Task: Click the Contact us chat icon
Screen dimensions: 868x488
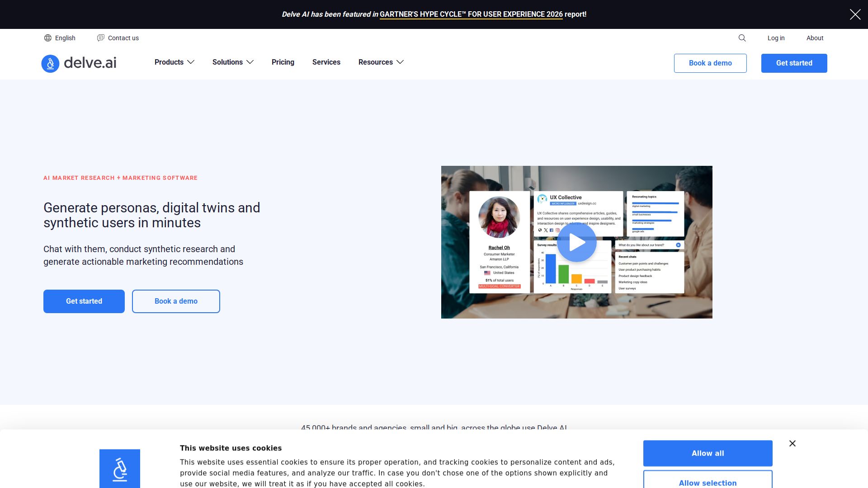Action: tap(100, 38)
